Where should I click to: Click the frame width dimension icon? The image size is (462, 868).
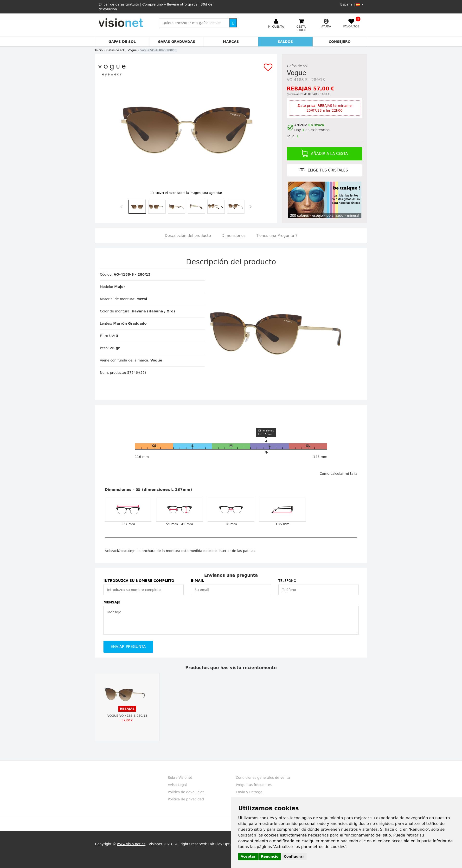point(128,509)
